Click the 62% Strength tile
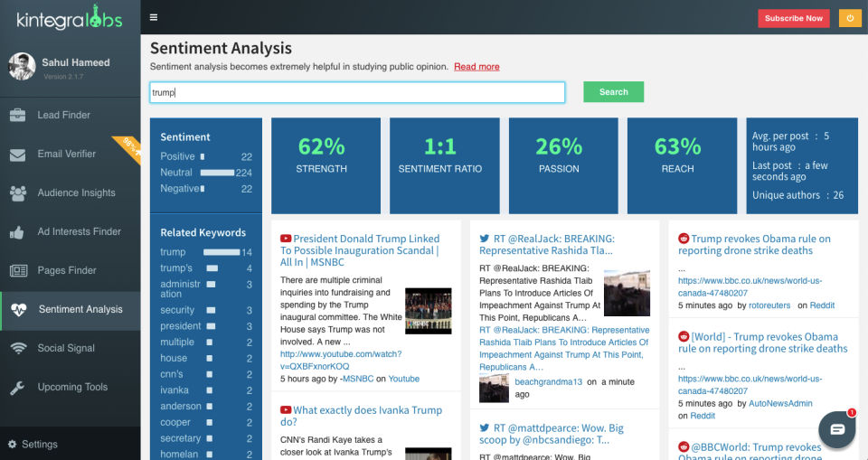 (x=326, y=165)
